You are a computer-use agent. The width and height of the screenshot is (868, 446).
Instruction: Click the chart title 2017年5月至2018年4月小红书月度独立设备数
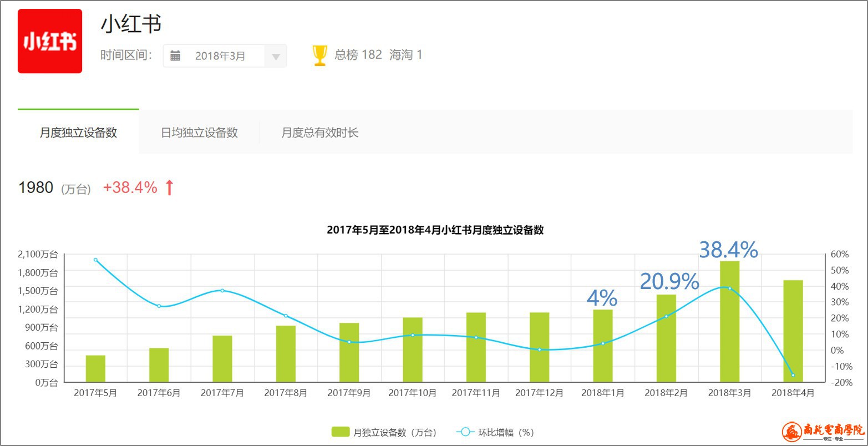435,230
